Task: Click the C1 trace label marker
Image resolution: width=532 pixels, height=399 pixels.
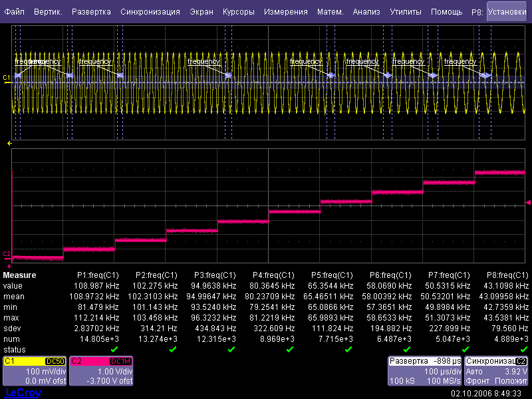Action: point(7,78)
